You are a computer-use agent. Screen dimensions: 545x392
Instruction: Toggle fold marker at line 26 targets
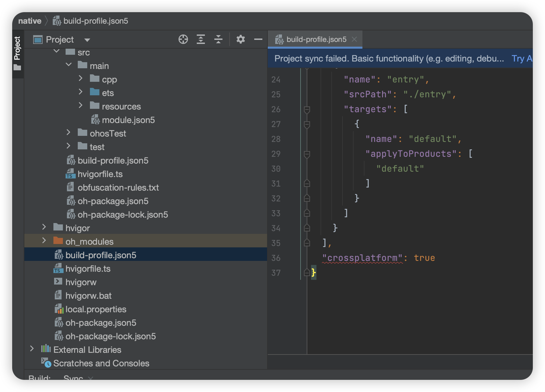[307, 109]
